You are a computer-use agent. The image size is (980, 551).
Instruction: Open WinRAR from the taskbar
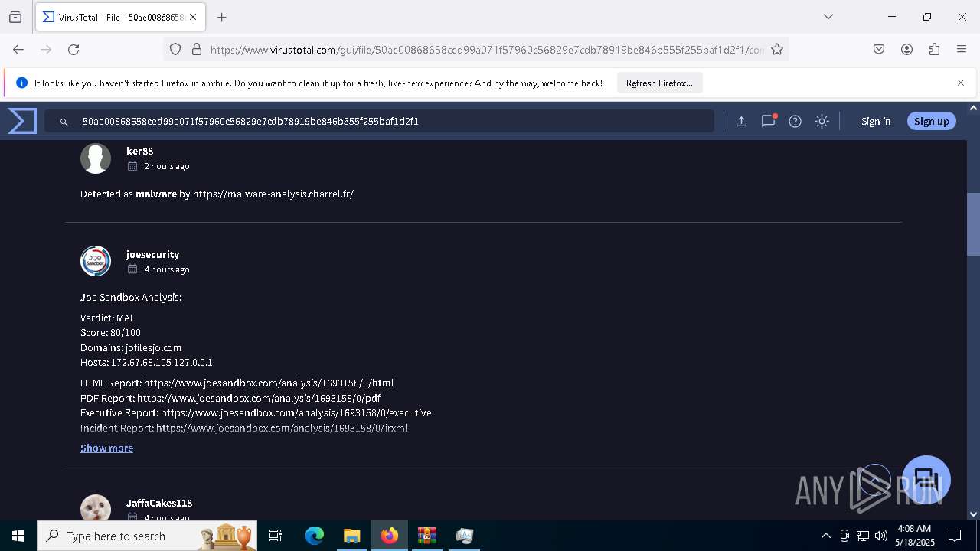tap(426, 536)
